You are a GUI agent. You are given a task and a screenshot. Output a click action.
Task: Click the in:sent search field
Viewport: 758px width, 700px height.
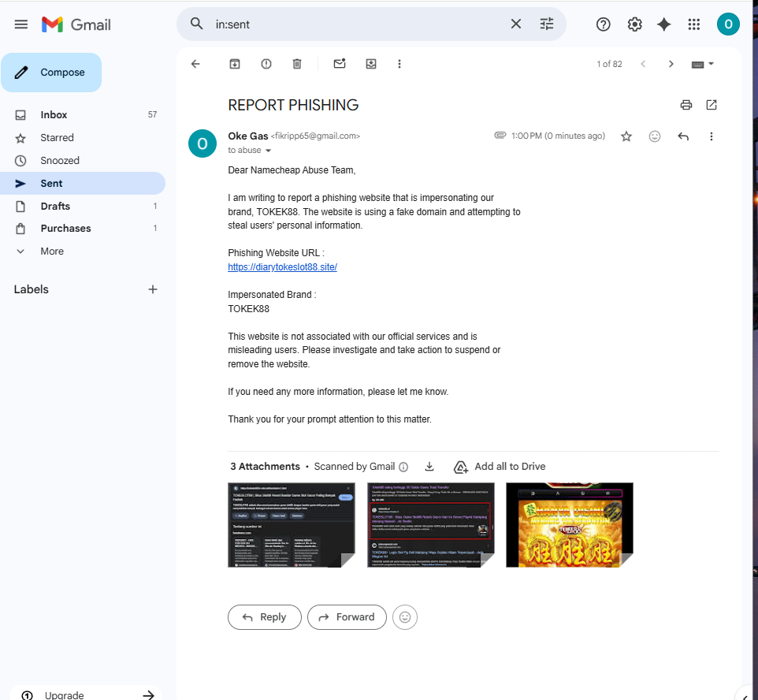(x=358, y=24)
